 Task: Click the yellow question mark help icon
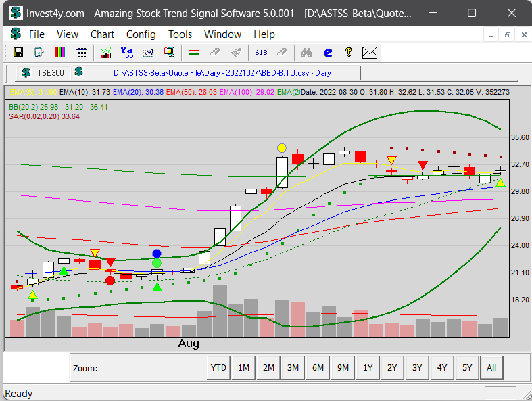tap(348, 52)
